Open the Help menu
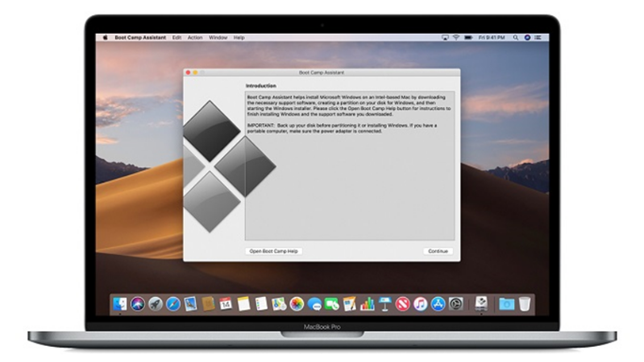The width and height of the screenshot is (644, 362). (239, 38)
